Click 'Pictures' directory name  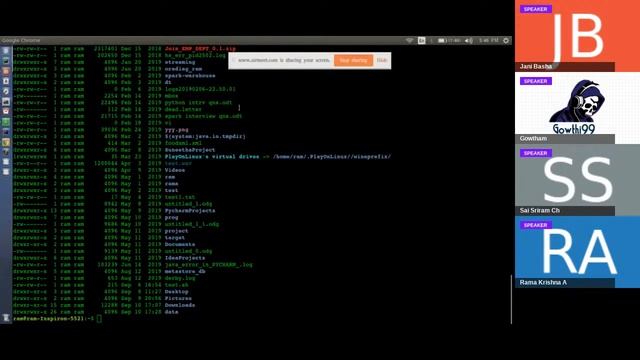[178, 298]
